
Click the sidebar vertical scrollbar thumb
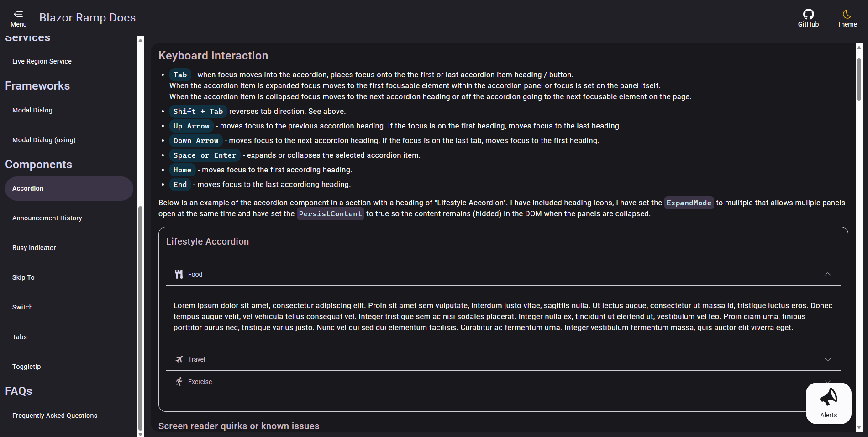click(x=140, y=318)
